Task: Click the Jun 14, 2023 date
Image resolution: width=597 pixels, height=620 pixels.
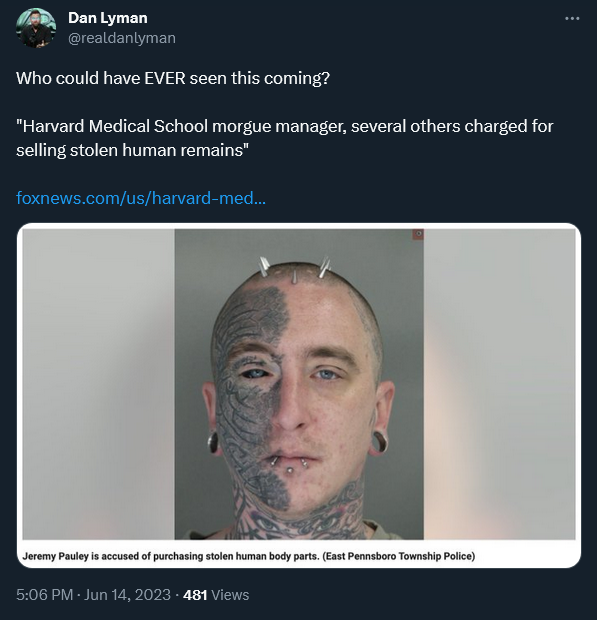Action: click(127, 595)
